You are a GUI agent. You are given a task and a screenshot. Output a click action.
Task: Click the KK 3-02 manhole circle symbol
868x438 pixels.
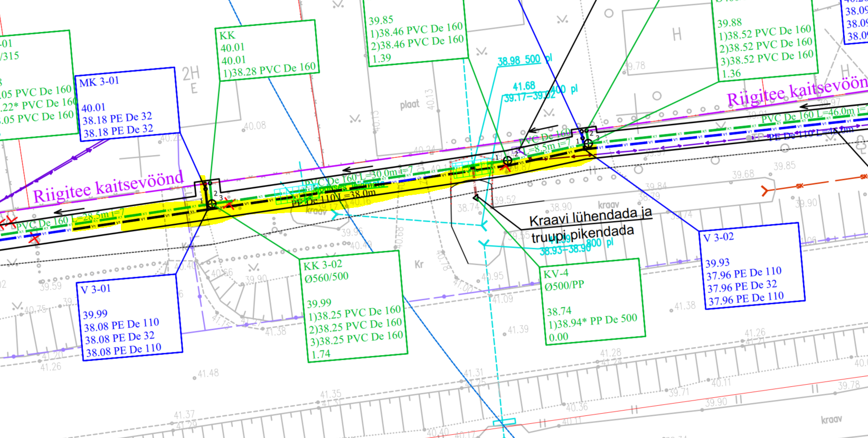click(x=212, y=204)
